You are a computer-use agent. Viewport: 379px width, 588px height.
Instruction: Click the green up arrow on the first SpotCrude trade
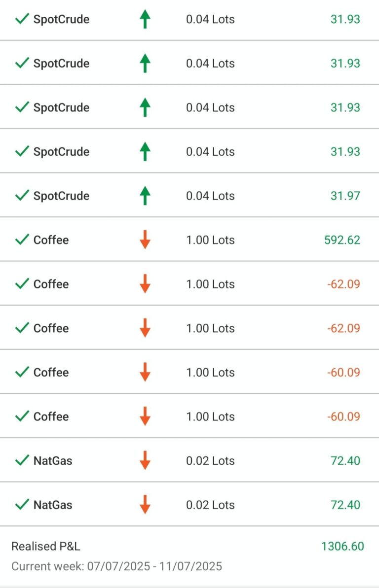tap(145, 19)
